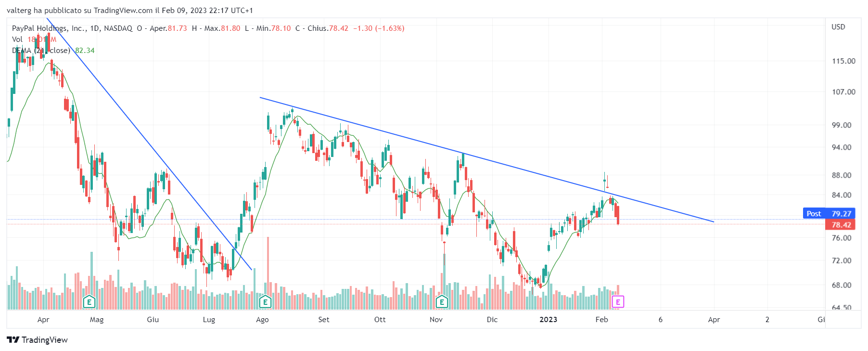Click the TradingView logo

pyautogui.click(x=37, y=340)
